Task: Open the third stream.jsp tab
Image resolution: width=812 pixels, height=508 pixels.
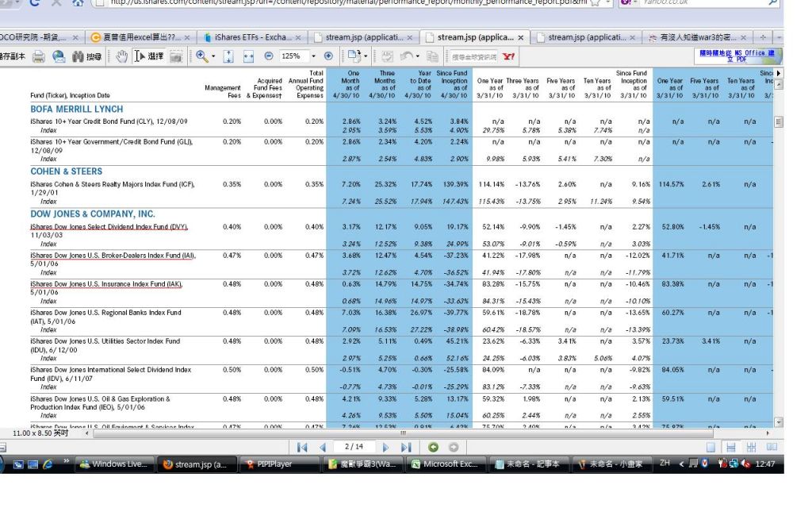Action: pos(587,37)
